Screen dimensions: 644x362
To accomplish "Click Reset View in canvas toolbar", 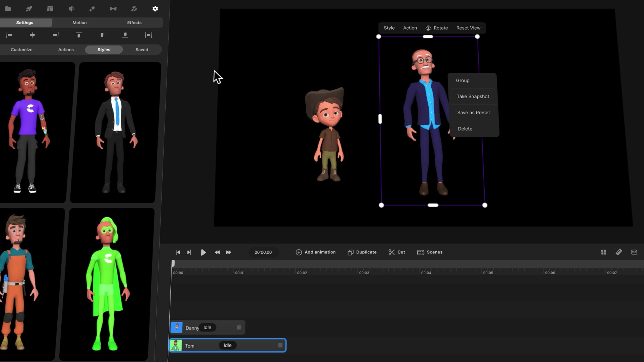I will [468, 28].
